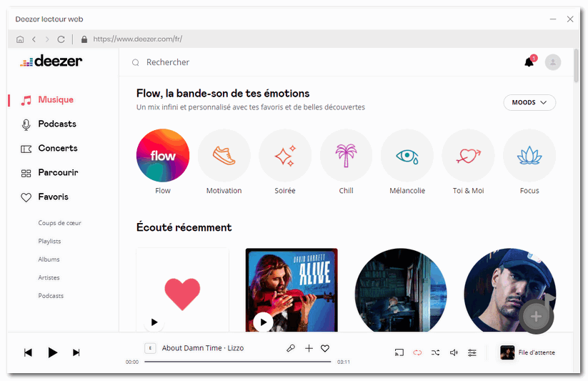588x381 pixels.
Task: Open the dark room artist thumbnail
Action: [401, 290]
